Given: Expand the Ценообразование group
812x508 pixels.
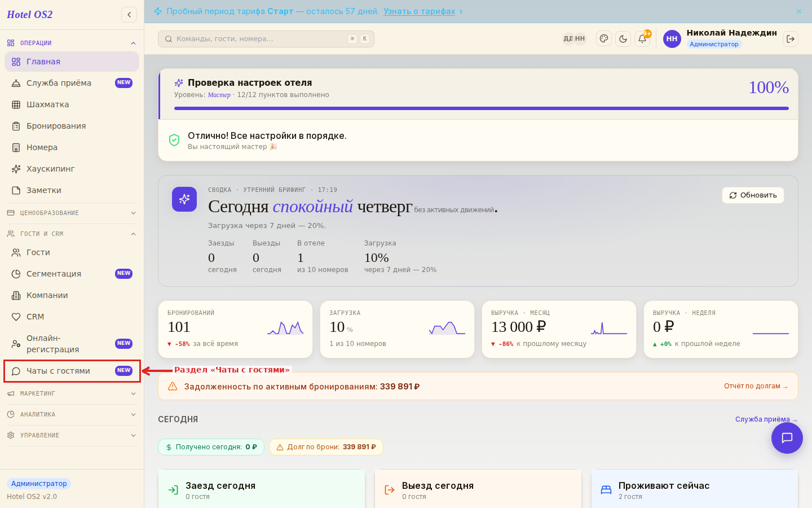Looking at the screenshot, I should point(72,213).
